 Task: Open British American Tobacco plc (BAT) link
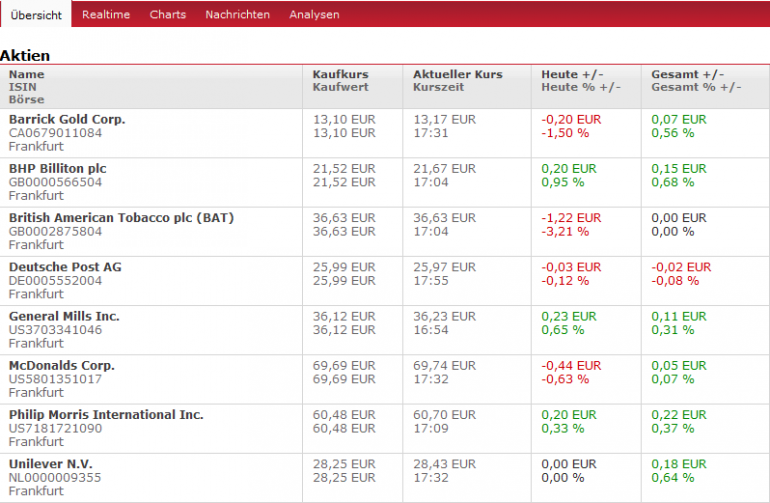[x=121, y=218]
